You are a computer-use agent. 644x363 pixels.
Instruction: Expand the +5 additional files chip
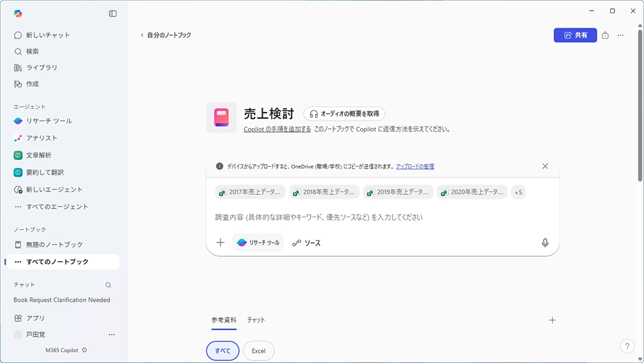click(518, 193)
